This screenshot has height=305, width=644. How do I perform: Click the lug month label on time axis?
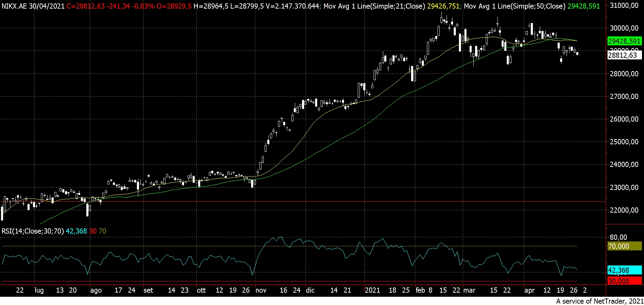[x=39, y=290]
